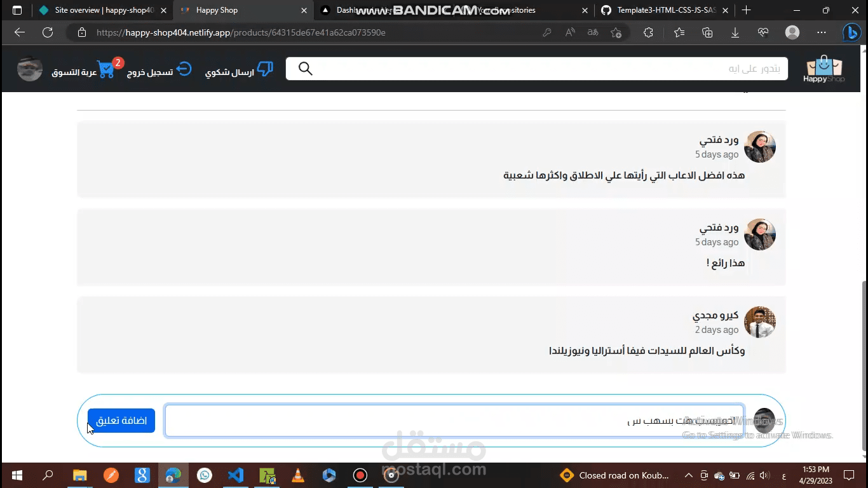The height and width of the screenshot is (488, 868).
Task: Show hidden system tray icons
Action: point(688,475)
